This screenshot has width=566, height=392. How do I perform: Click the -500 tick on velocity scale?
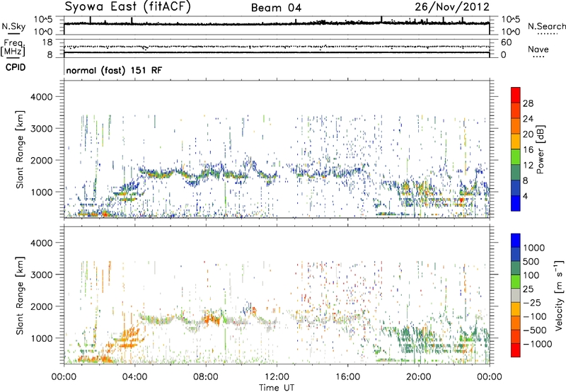pos(535,330)
